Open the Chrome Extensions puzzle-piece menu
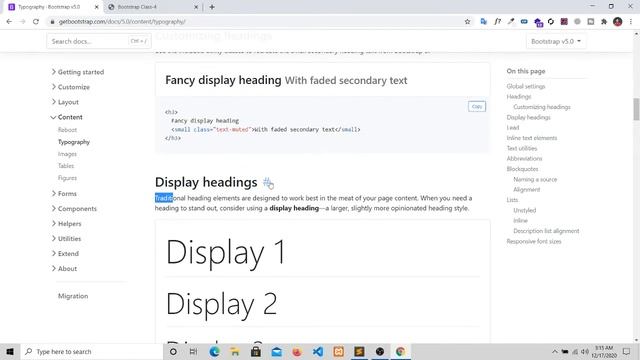The image size is (640, 360). pyautogui.click(x=604, y=22)
